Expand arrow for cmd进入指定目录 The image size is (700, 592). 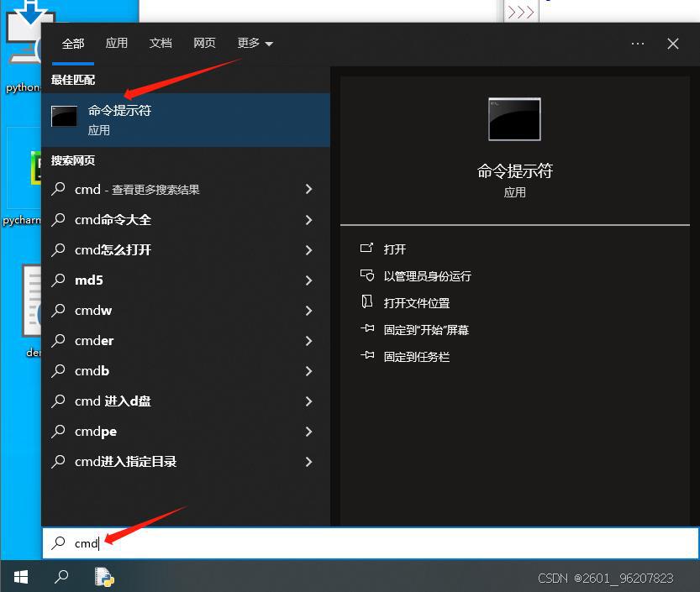click(308, 462)
